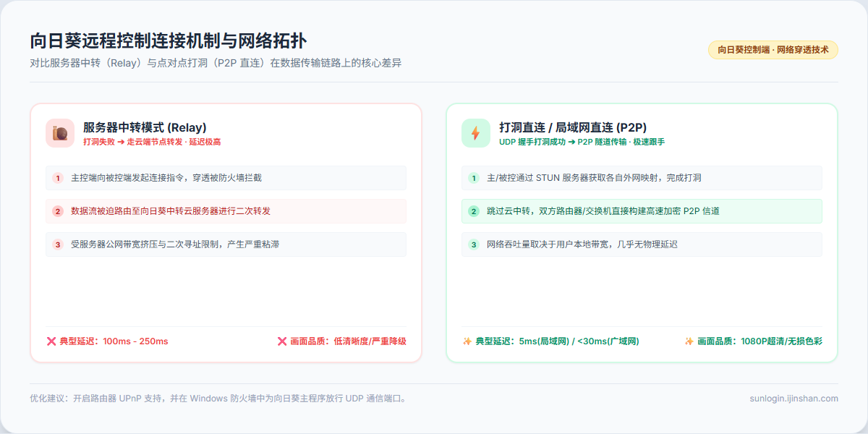Click step number 1 badge in the Relay card
The width and height of the screenshot is (868, 434).
(x=58, y=178)
